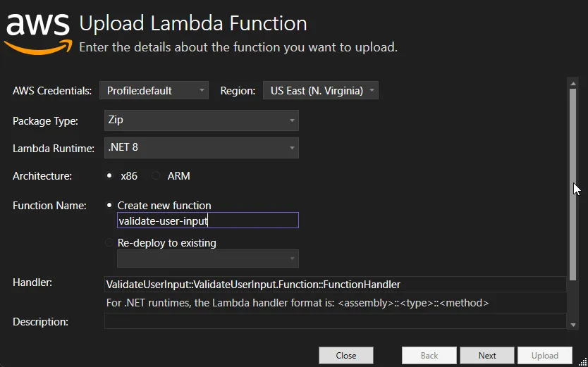Focus the Description input field
The width and height of the screenshot is (588, 367).
[335, 322]
